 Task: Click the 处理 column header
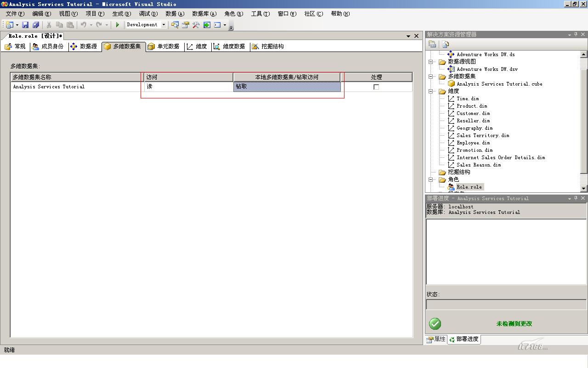(376, 77)
